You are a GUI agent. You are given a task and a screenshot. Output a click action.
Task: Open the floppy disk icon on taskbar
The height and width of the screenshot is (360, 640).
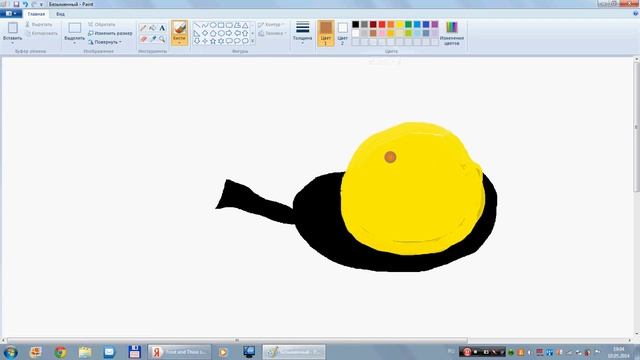coord(134,352)
